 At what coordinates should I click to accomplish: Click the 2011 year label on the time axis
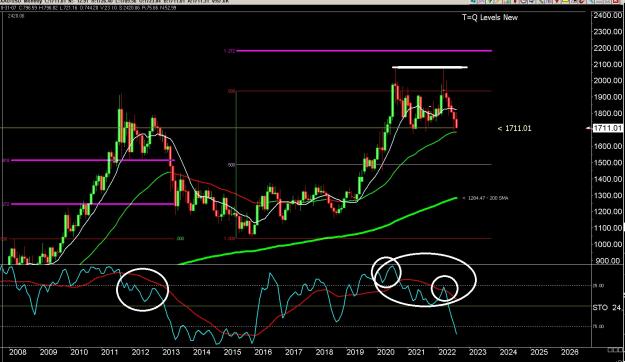tap(110, 352)
